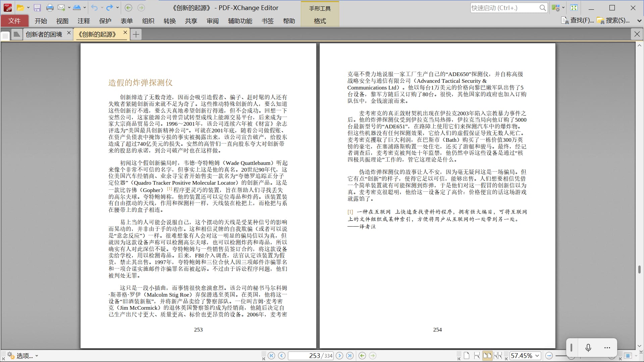Screen dimensions: 644x362
Task: Click the green previous view arrow
Action: [x=362, y=356]
